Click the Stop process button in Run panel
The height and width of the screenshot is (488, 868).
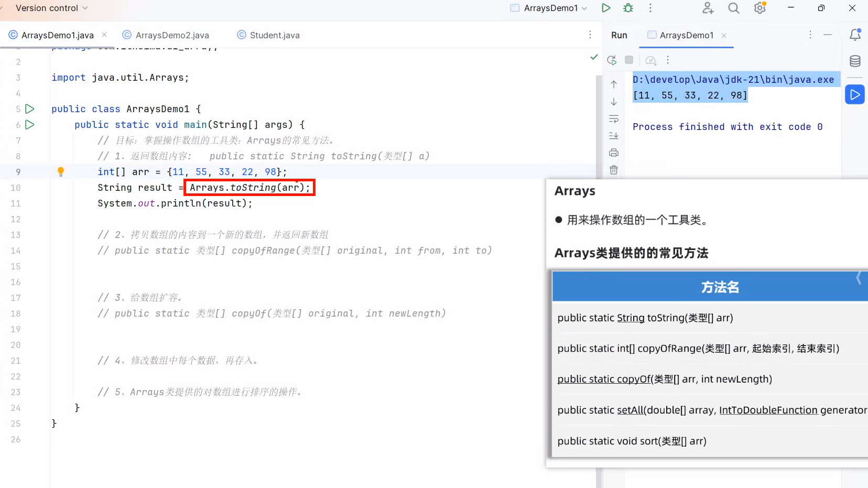629,60
